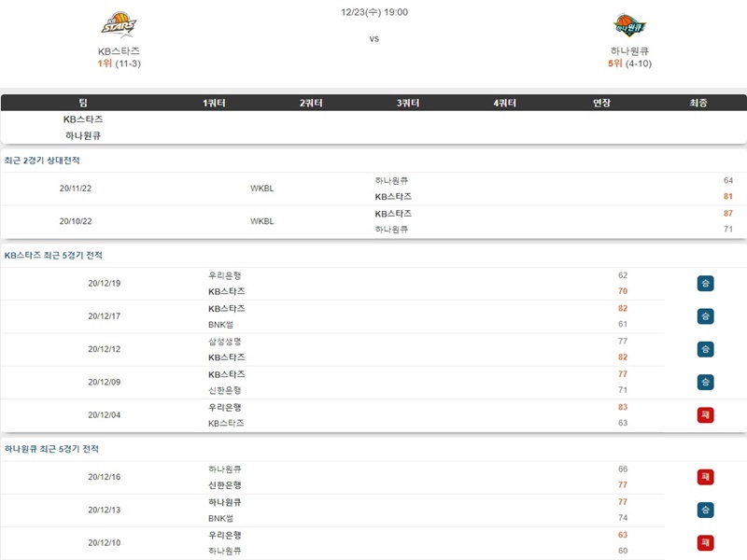
Task: Click the 패 badge for 20/12/04 game
Action: coord(705,414)
